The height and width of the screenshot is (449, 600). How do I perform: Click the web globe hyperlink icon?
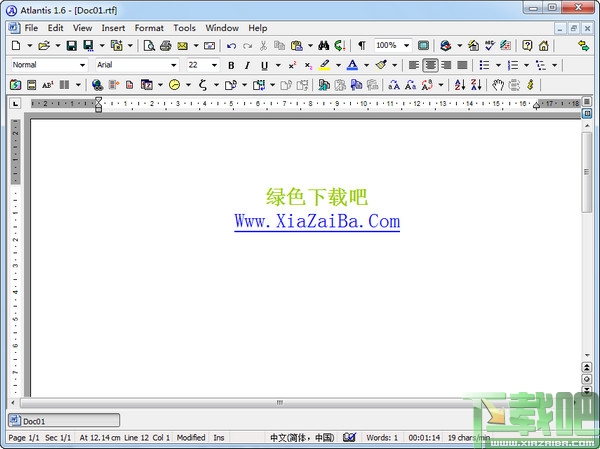coord(97,85)
